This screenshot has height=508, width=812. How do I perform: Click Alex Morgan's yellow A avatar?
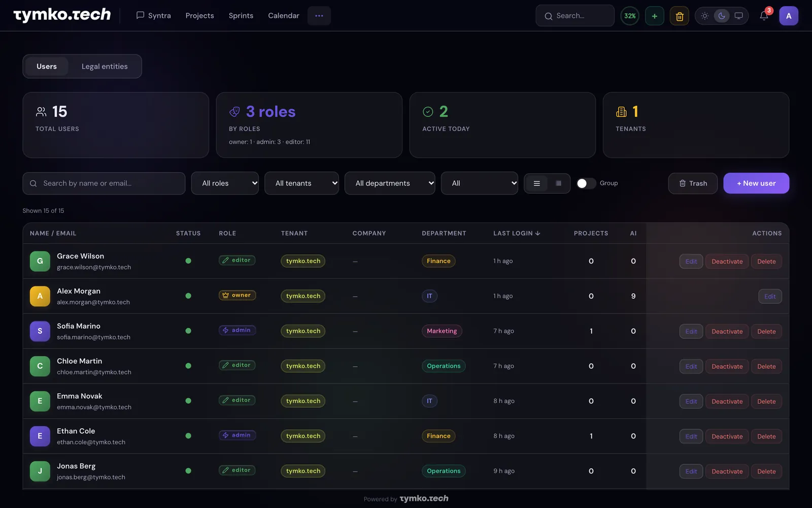click(x=40, y=296)
